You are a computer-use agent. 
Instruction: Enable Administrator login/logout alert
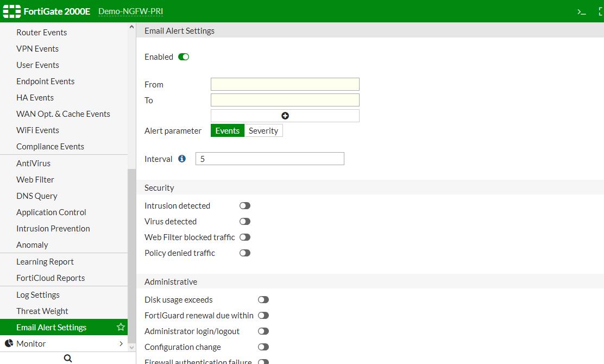[x=263, y=331]
